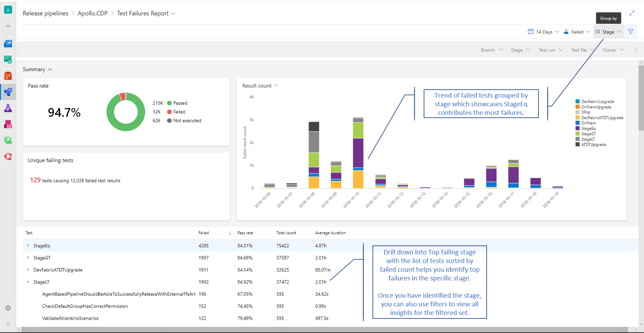
Task: Open the Branch filter dropdown
Action: click(491, 50)
